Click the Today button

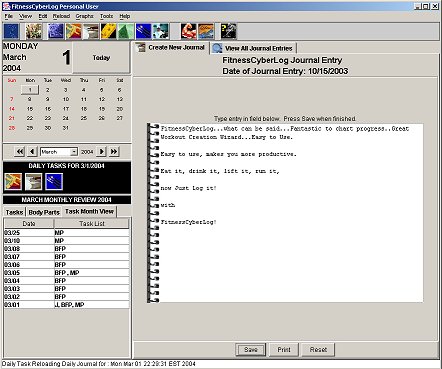point(101,58)
